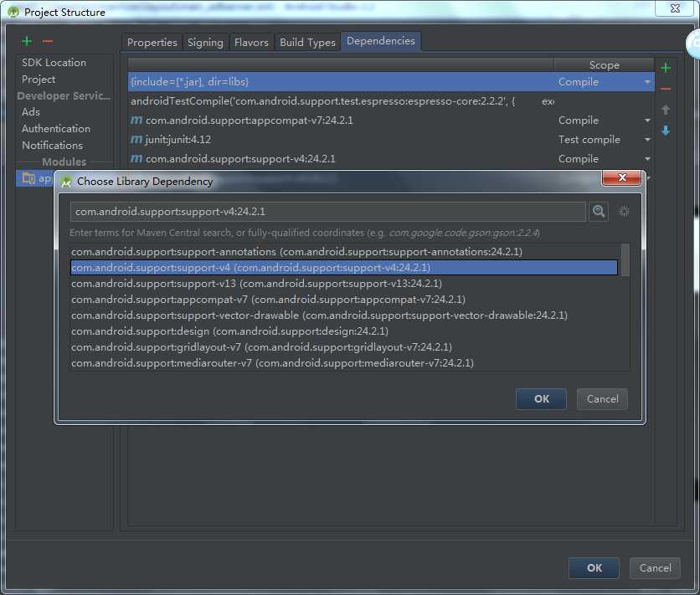
Task: Switch to the Signing tab
Action: click(205, 43)
